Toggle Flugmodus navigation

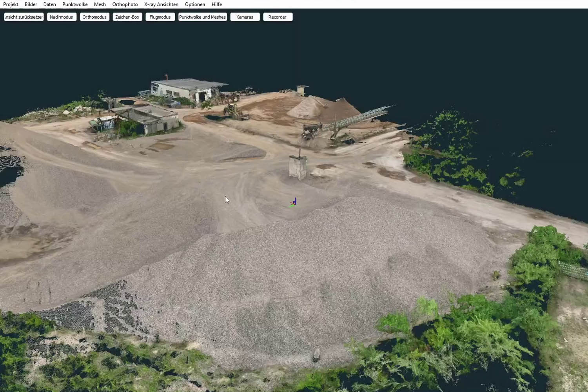click(160, 17)
